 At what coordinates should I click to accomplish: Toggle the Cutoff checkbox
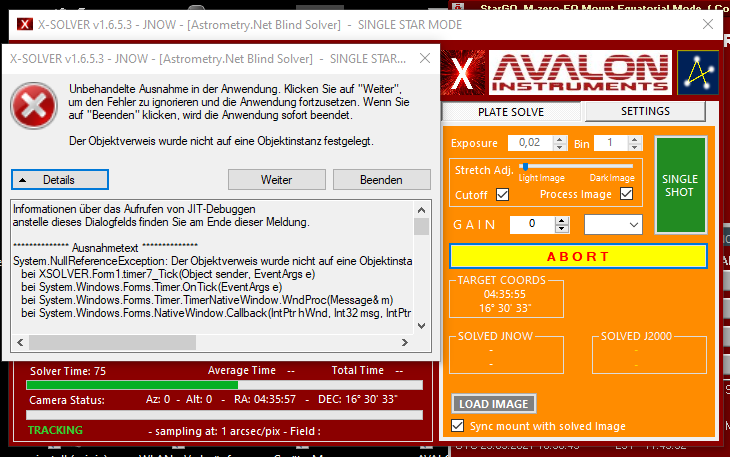[502, 195]
